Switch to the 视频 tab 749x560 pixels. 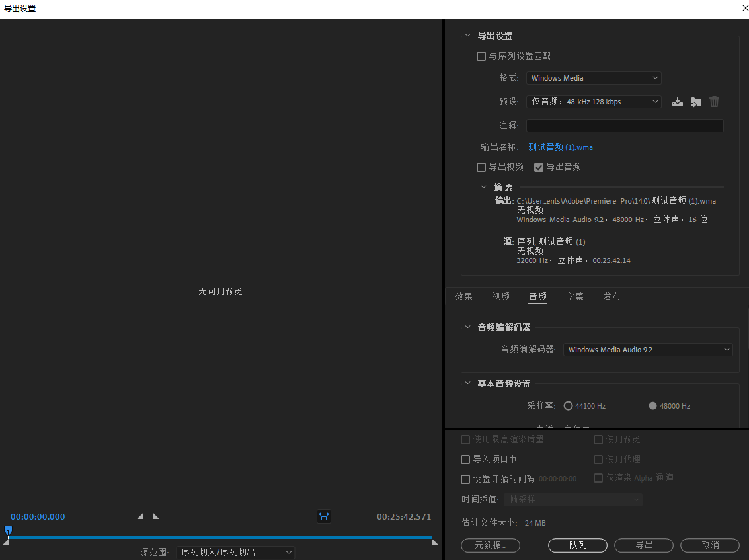pyautogui.click(x=500, y=296)
